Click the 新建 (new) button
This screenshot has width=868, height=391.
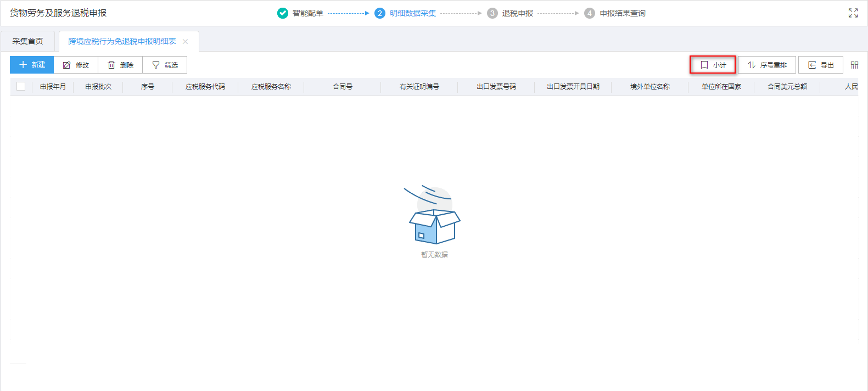32,65
